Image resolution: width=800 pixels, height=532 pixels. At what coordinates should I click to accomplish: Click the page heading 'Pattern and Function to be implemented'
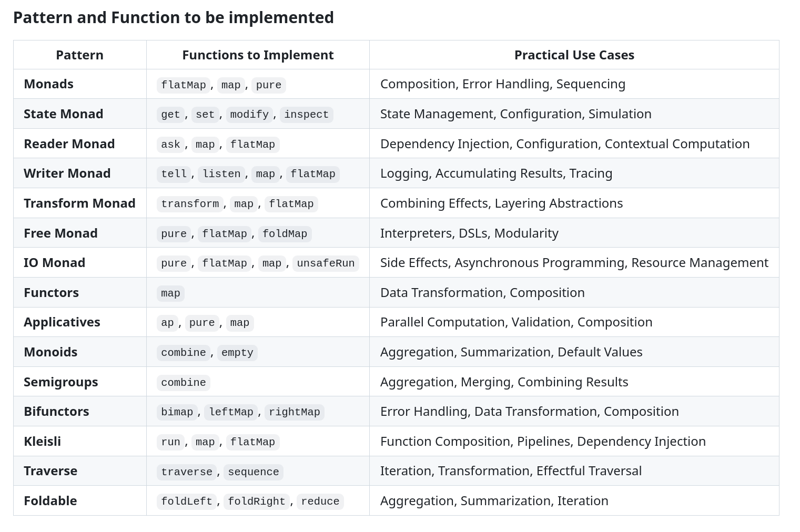[x=174, y=18]
